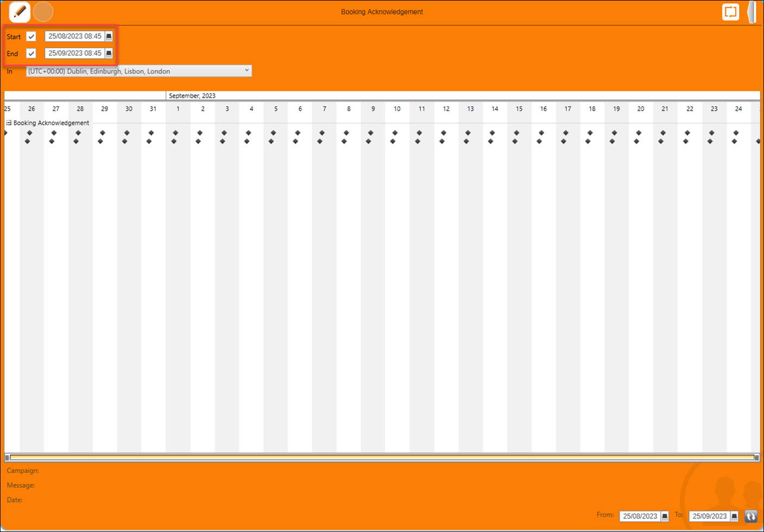Click right grip of timeline scrollbar

757,458
